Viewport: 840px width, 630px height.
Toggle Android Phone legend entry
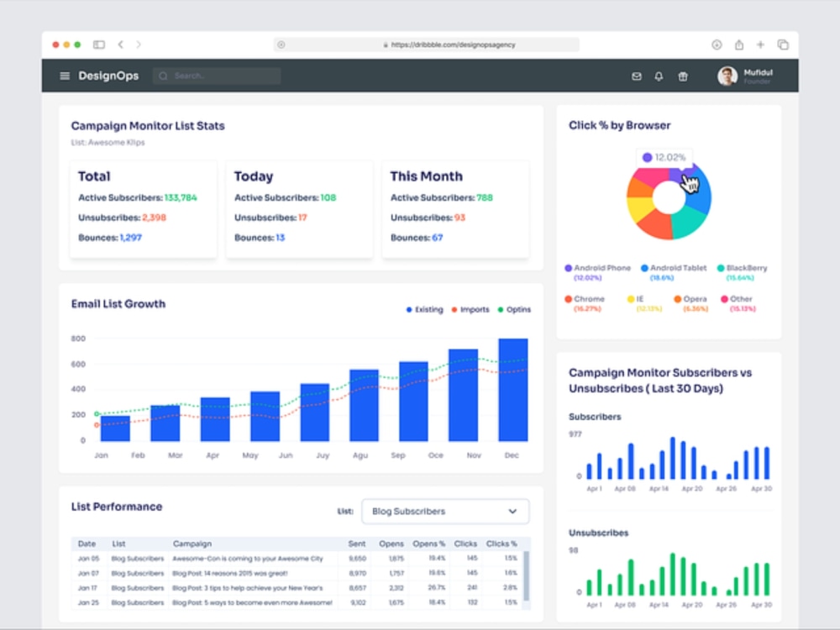597,272
